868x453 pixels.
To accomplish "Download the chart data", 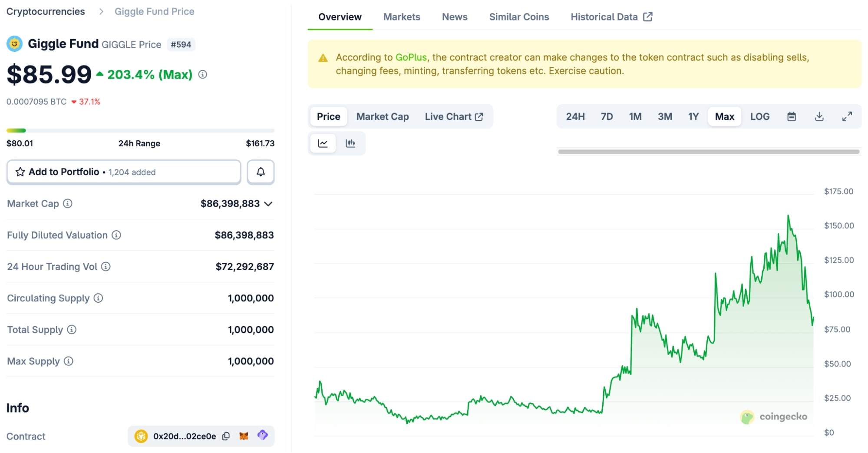I will pyautogui.click(x=819, y=116).
